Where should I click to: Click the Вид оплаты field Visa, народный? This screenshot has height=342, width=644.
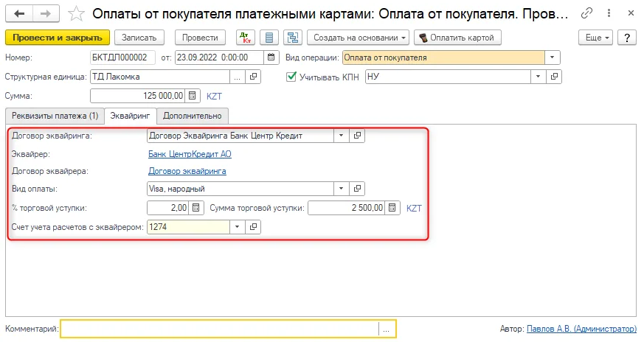[240, 189]
